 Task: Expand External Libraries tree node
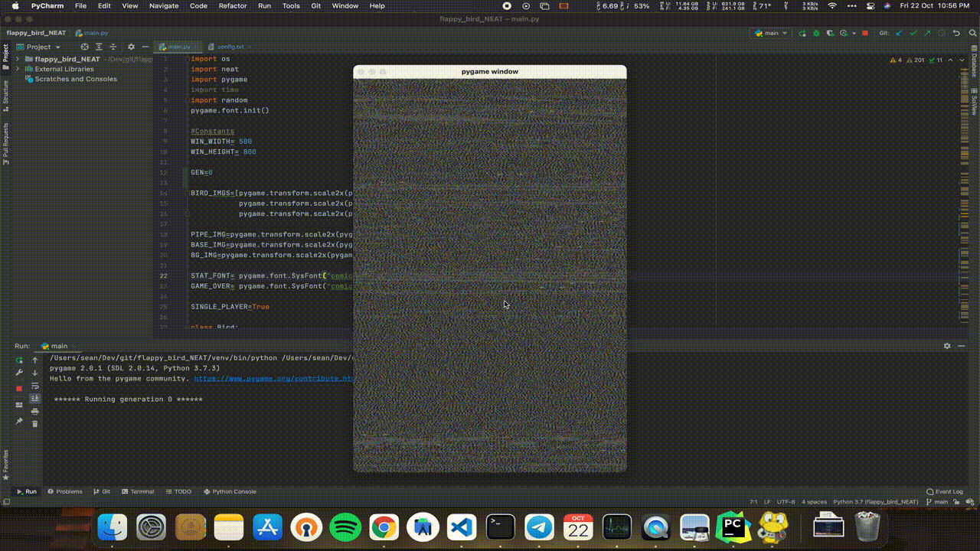click(x=18, y=69)
